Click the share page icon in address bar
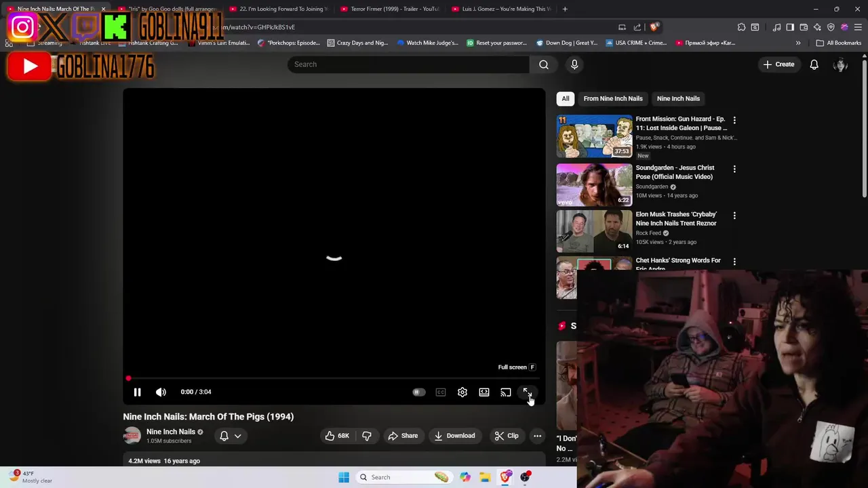 (x=637, y=27)
